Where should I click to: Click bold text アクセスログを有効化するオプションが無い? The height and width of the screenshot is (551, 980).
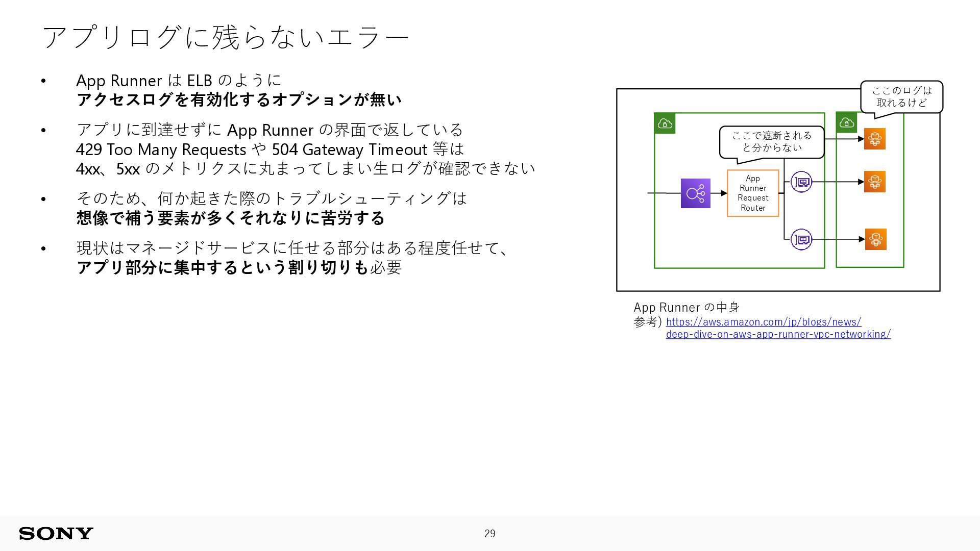click(239, 99)
